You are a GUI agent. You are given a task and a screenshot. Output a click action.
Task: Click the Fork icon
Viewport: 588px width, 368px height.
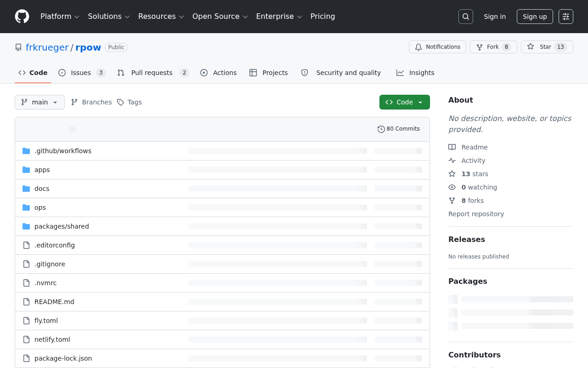tap(480, 47)
